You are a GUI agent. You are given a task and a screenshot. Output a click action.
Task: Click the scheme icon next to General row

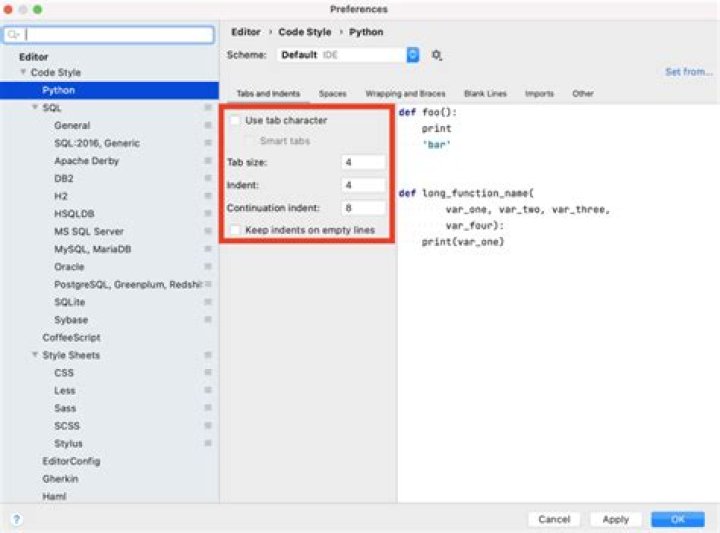point(208,125)
